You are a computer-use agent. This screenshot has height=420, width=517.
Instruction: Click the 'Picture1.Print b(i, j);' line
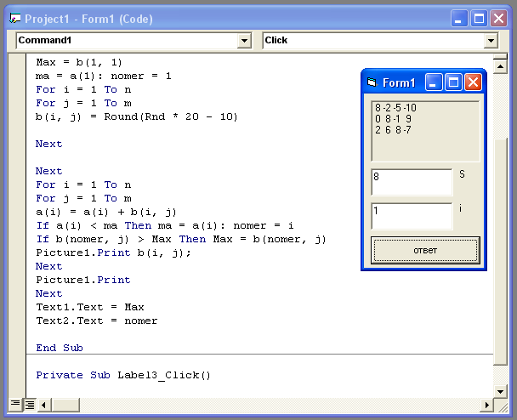click(113, 253)
